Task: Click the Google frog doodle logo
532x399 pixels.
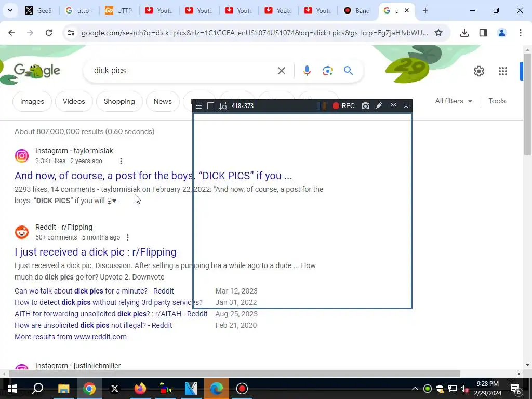Action: (37, 71)
